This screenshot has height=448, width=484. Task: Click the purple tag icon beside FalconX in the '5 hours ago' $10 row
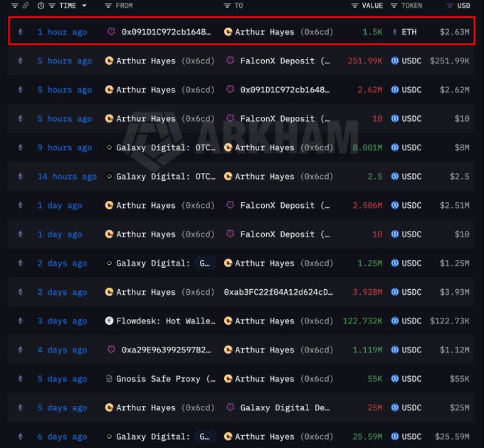point(231,118)
